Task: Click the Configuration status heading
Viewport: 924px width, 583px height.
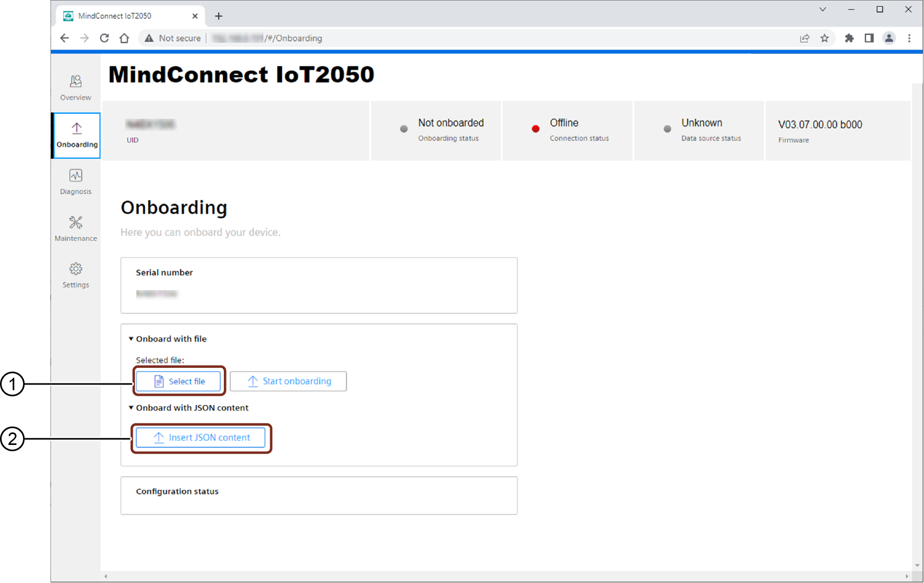Action: click(x=177, y=491)
